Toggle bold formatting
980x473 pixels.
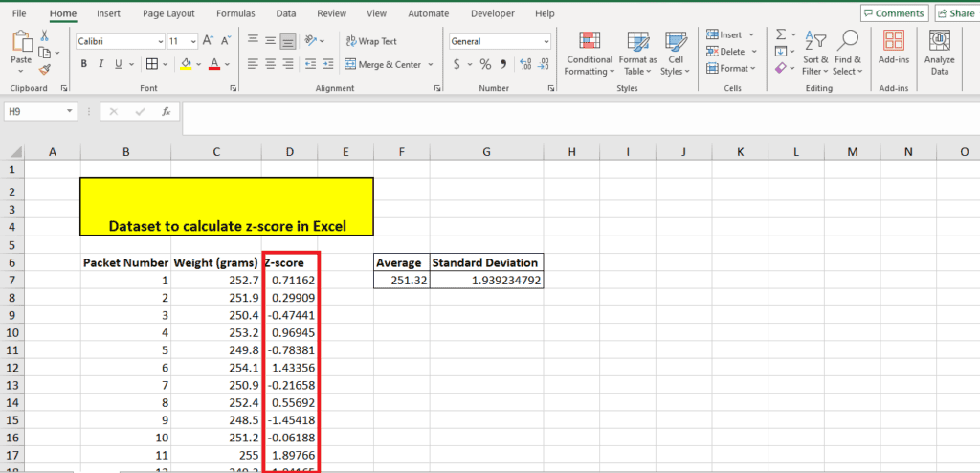click(x=84, y=64)
